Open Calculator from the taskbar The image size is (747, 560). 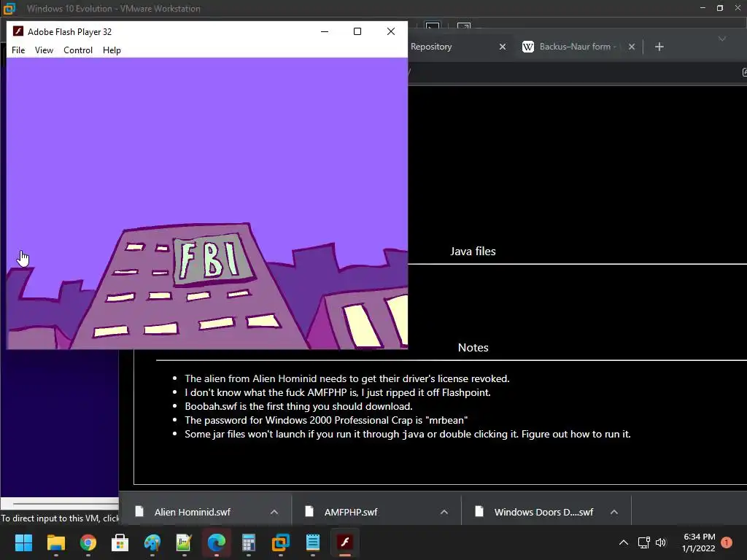[x=248, y=542]
